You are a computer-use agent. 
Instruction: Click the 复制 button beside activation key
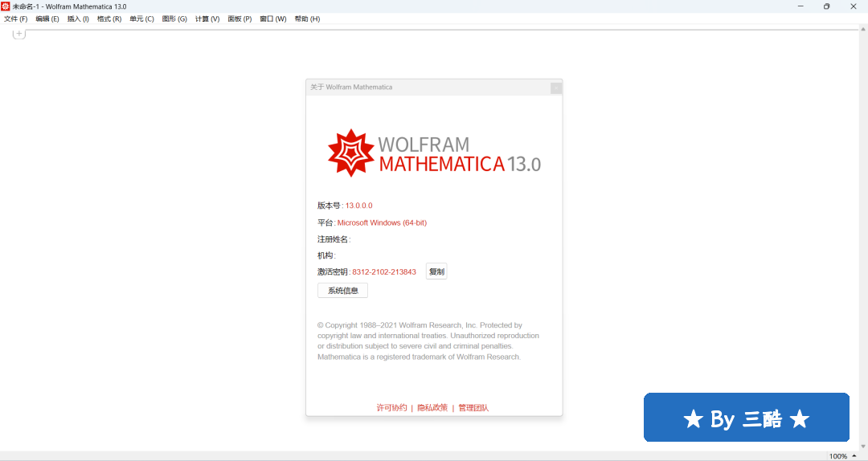tap(436, 271)
